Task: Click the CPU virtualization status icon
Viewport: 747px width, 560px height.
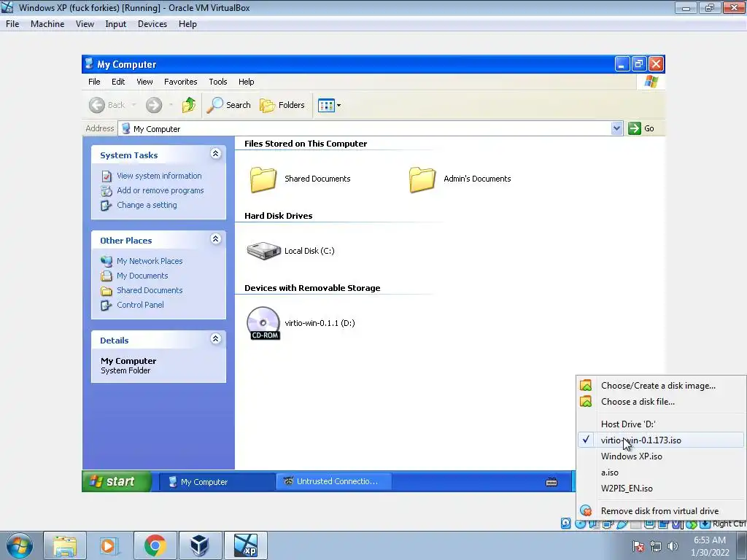Action: point(678,524)
